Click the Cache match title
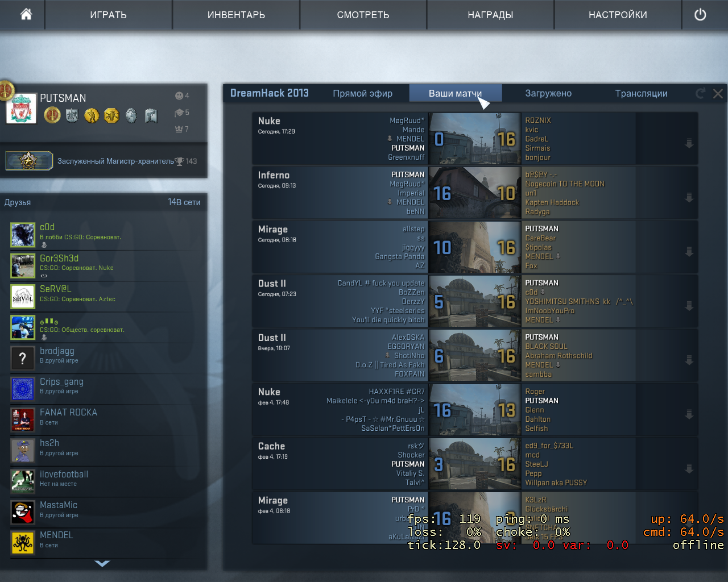 click(271, 446)
